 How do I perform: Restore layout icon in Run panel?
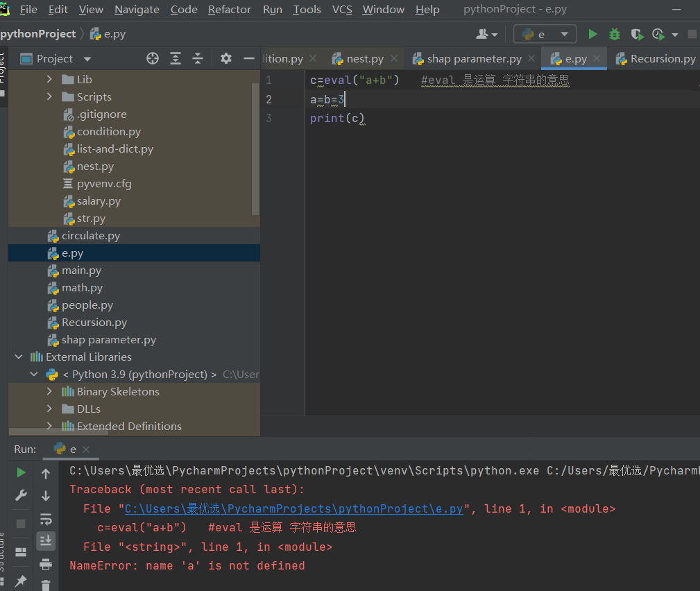[x=21, y=553]
